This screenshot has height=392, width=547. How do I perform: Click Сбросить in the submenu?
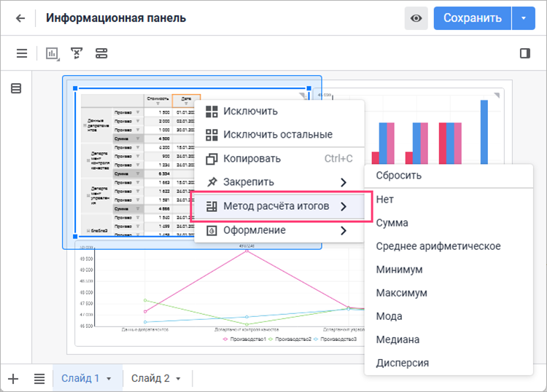tap(398, 176)
